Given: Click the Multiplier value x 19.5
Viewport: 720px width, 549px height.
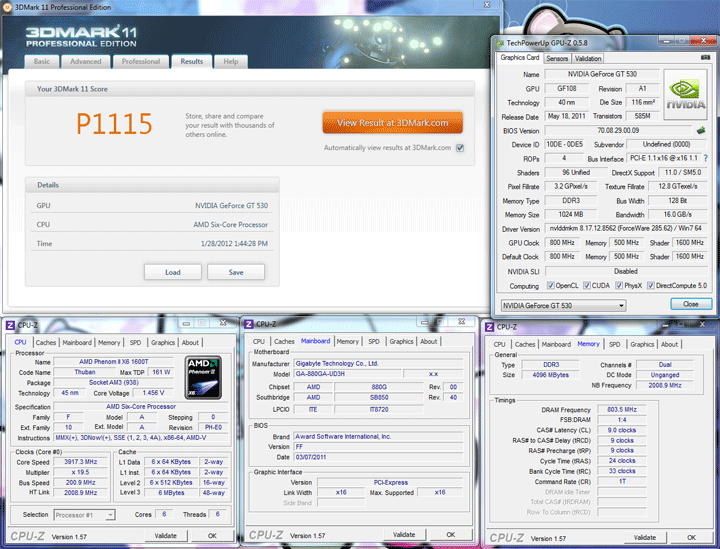Looking at the screenshot, I should [x=81, y=472].
